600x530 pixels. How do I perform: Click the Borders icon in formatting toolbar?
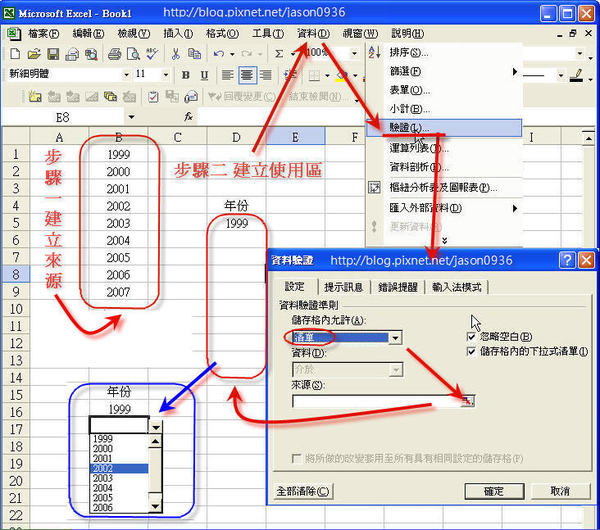tap(314, 75)
